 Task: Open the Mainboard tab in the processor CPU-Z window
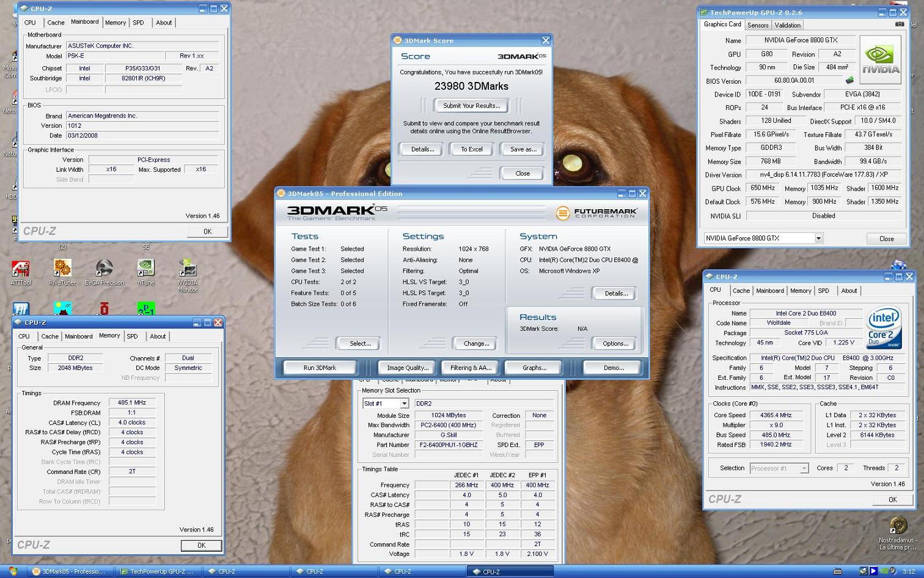(770, 291)
